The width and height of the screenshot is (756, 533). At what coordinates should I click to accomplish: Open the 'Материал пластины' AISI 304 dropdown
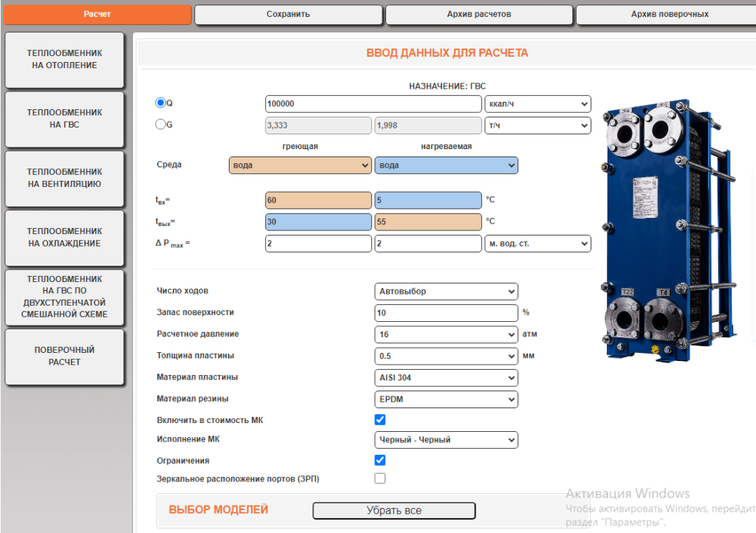(x=446, y=378)
